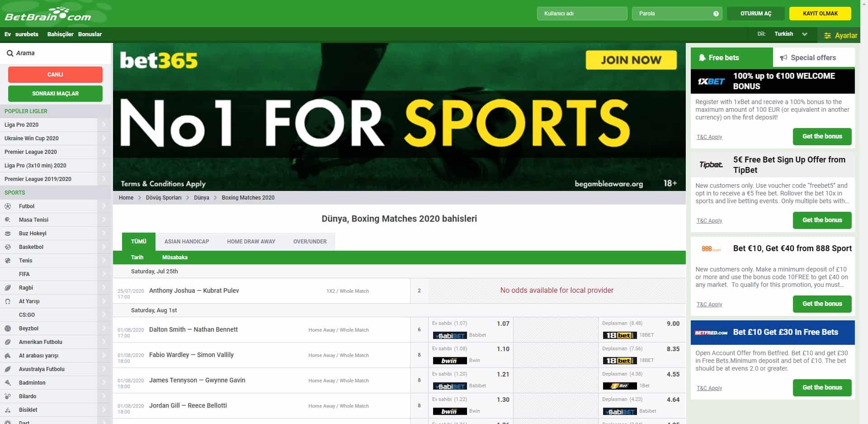
Task: Click the Beyzbol sport icon
Action: pyautogui.click(x=8, y=328)
